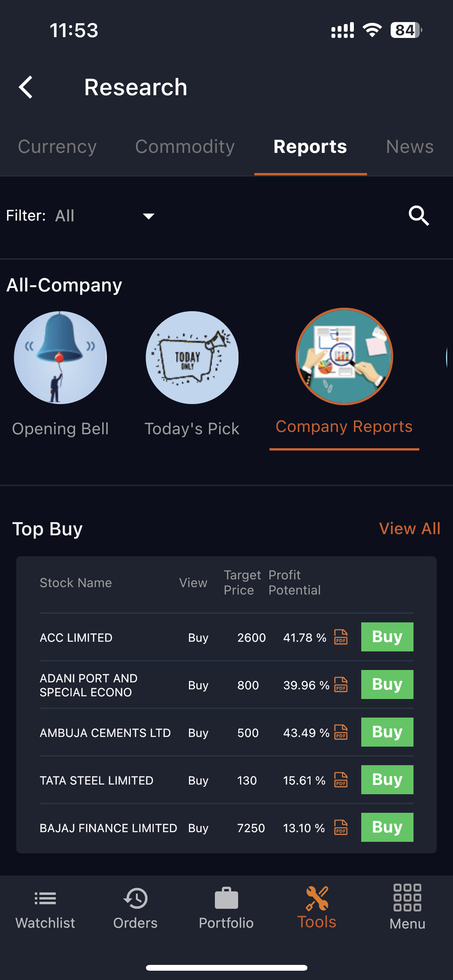Open Bajaj Finance PDF report icon
Viewport: 453px width, 980px height.
click(x=341, y=827)
